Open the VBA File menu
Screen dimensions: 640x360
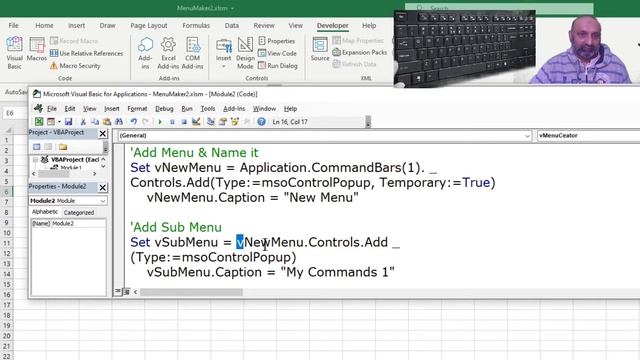tap(52, 109)
